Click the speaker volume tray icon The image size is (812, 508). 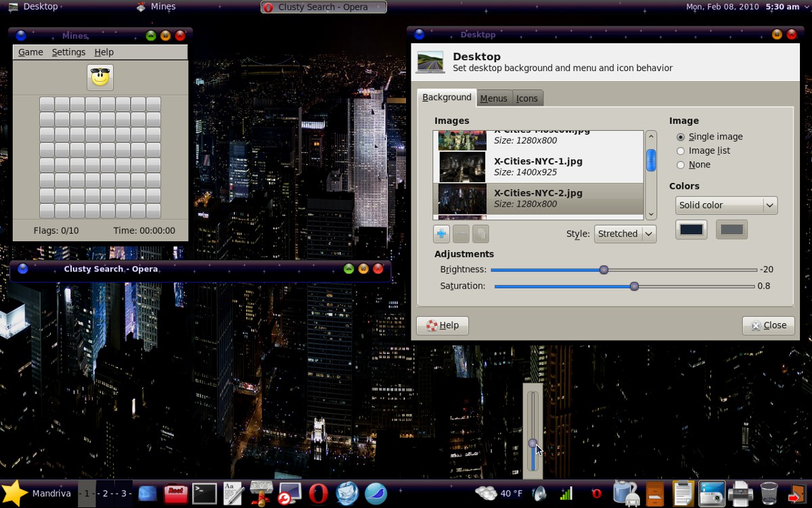pos(539,494)
